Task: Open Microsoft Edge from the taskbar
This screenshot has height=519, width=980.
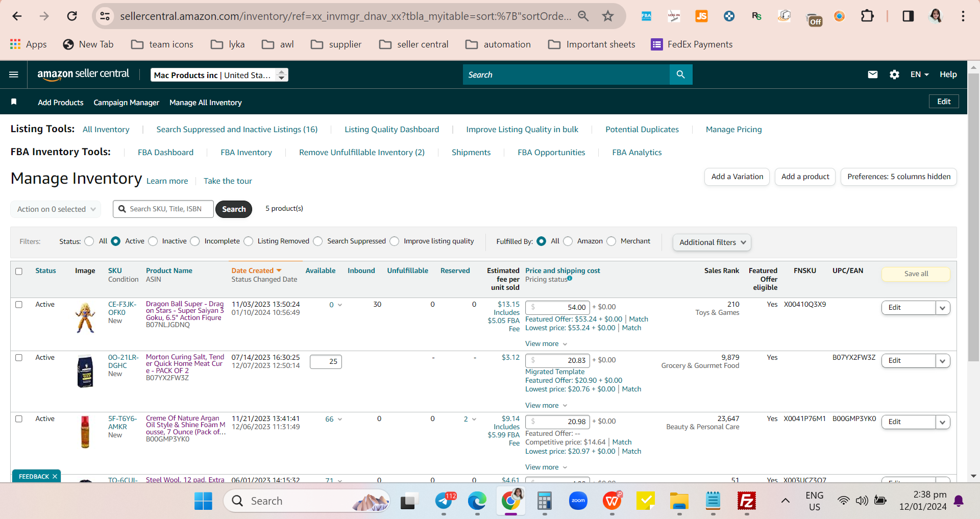Action: (x=477, y=501)
